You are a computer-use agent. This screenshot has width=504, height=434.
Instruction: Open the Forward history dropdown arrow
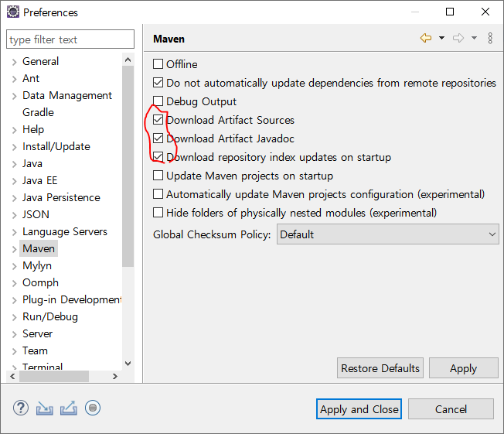click(x=474, y=38)
